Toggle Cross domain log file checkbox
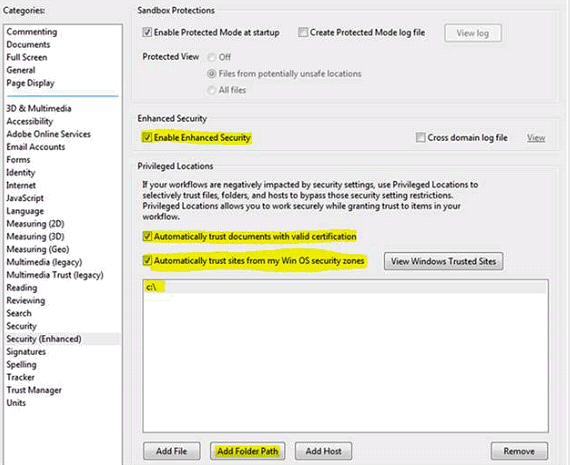The height and width of the screenshot is (465, 570). pos(421,137)
